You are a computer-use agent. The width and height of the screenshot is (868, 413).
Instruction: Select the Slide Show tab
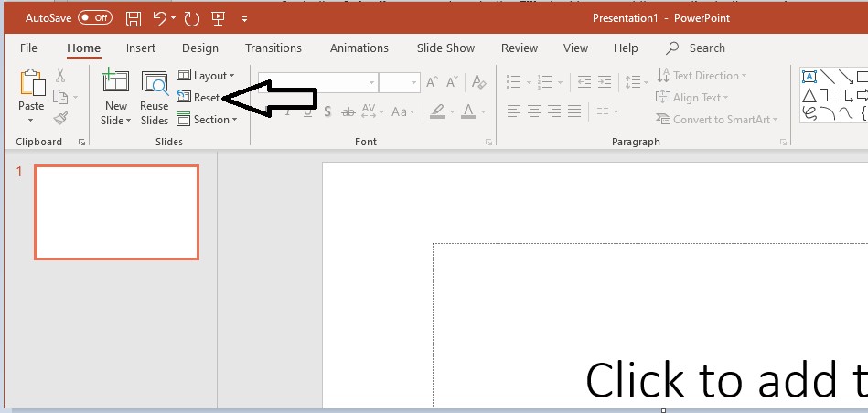pos(445,48)
